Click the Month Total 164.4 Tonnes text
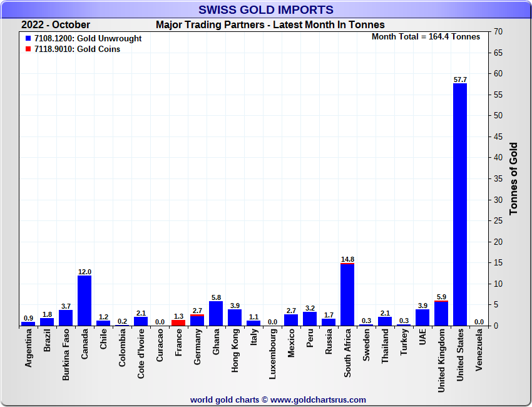This screenshot has height=407, width=532. coord(426,37)
